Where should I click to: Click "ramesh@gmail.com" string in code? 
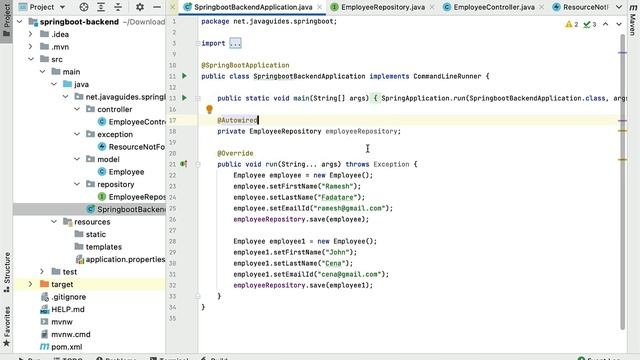coord(350,208)
